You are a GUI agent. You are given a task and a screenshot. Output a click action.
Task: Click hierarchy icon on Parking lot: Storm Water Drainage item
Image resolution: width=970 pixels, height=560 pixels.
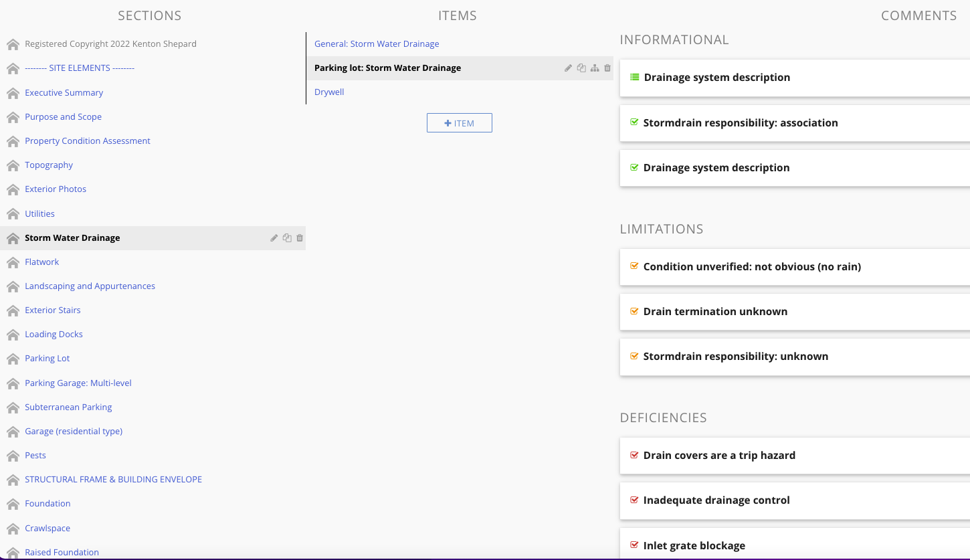pyautogui.click(x=595, y=68)
